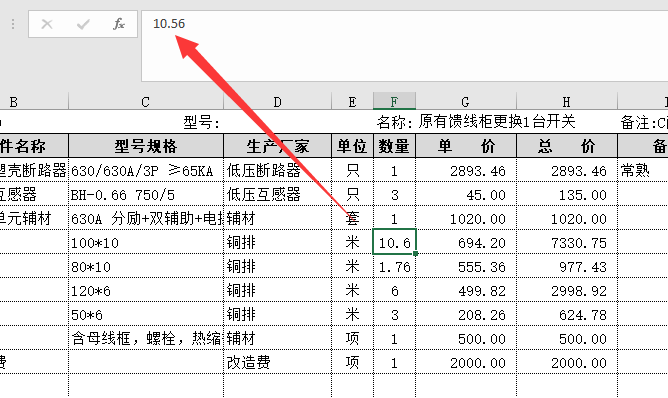Viewport: 668px width, 398px height.
Task: Click the cell 名称: 原有馈线柜更换1台开关
Action: 476,122
